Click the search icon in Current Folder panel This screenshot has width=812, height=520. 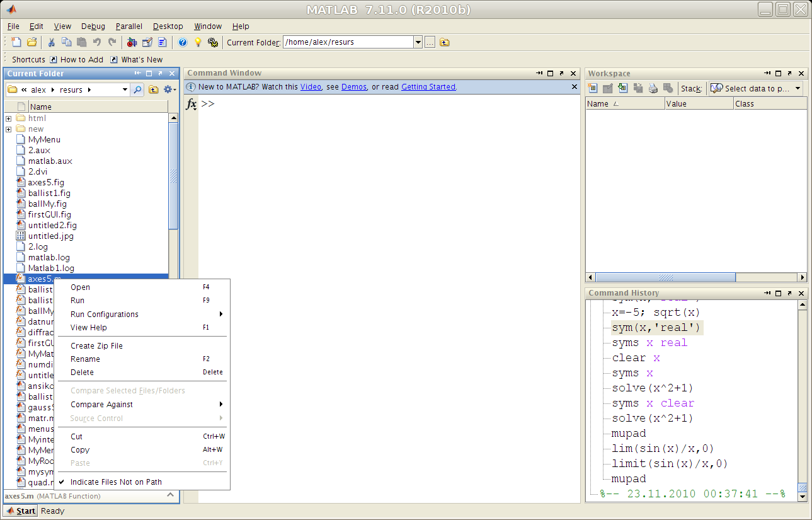coord(137,90)
